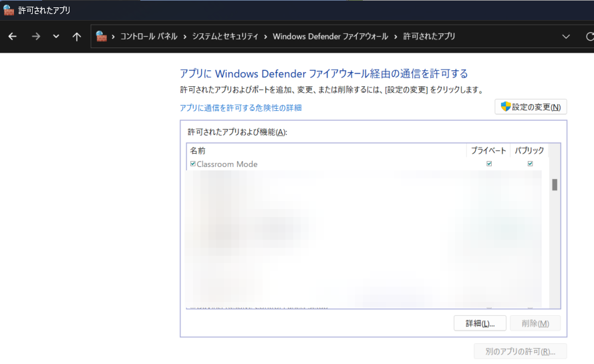Screen dimensions: 594x364
Task: Click the 設定の変更 button
Action: click(531, 107)
